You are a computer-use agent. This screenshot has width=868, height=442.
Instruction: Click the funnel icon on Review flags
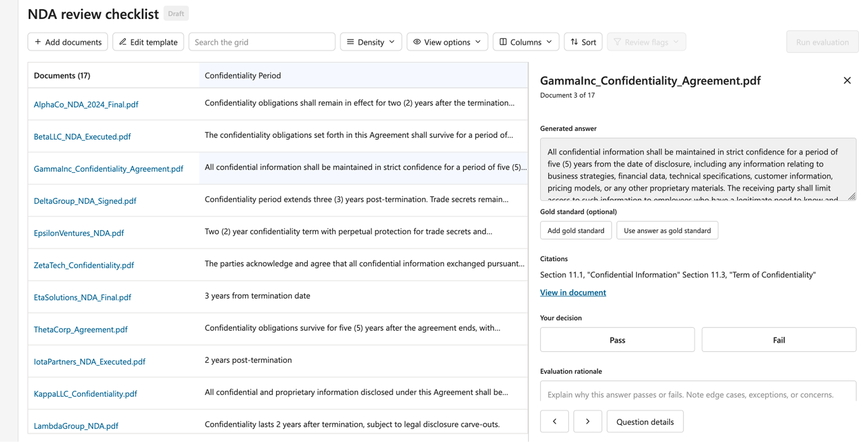click(618, 42)
